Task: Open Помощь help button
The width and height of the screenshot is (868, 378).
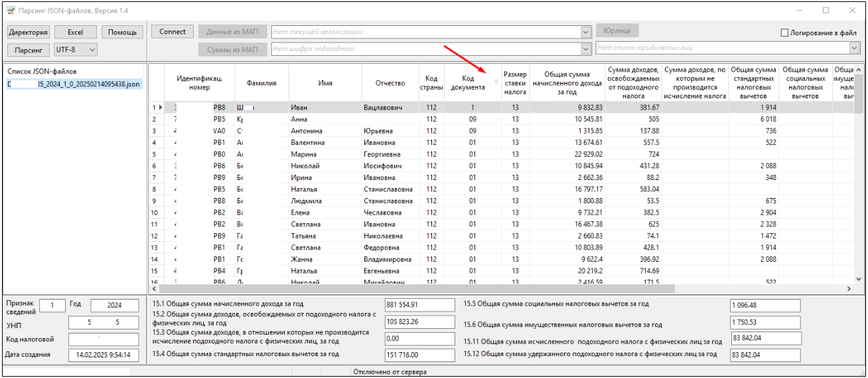Action: click(122, 33)
